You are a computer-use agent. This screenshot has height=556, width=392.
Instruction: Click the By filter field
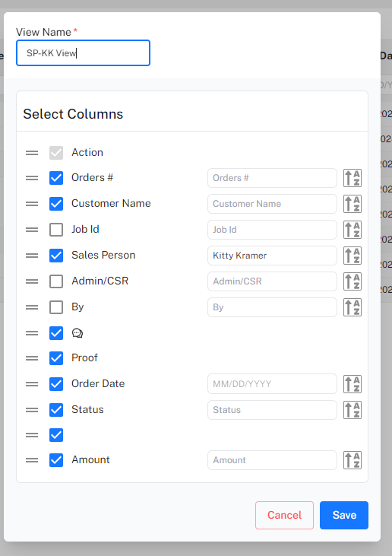(x=272, y=307)
